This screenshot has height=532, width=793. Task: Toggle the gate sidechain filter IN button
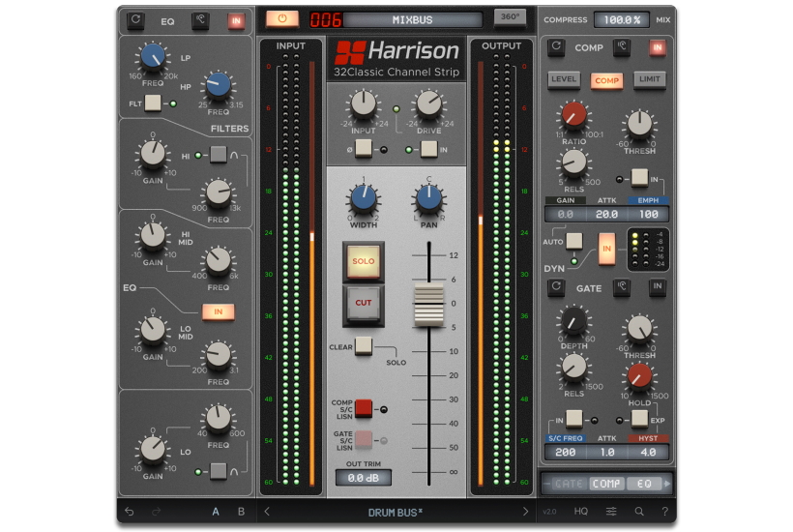[574, 418]
